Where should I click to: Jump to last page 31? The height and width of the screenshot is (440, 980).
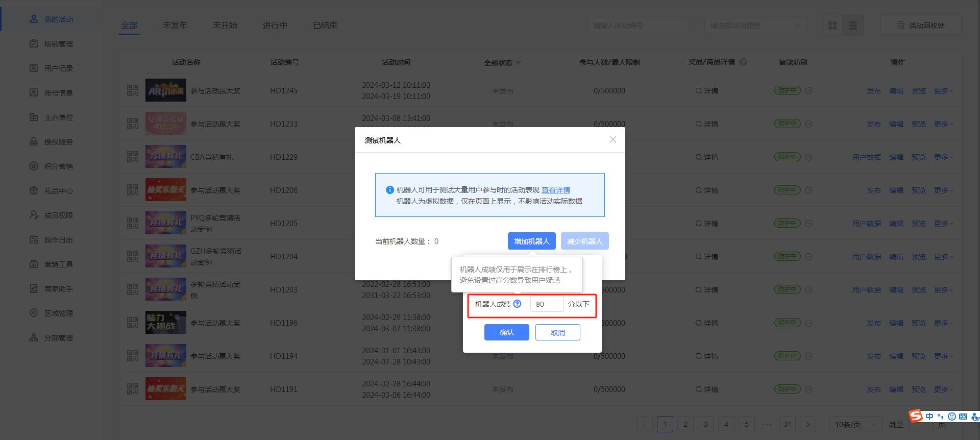[x=787, y=424]
